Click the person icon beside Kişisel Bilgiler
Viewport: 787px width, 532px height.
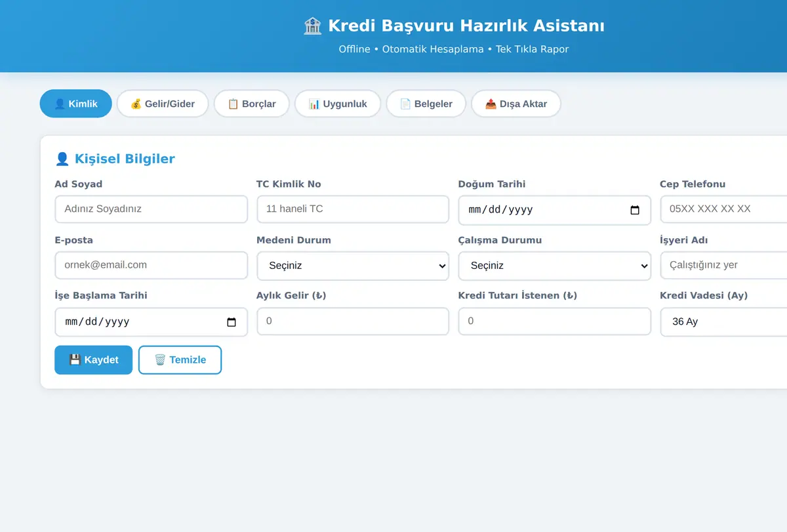(x=62, y=159)
